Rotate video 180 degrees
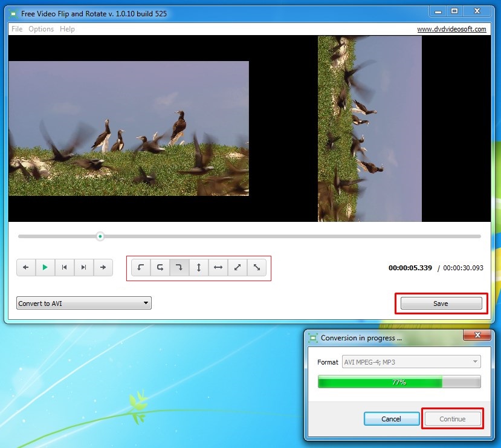This screenshot has width=501, height=448. click(x=160, y=267)
